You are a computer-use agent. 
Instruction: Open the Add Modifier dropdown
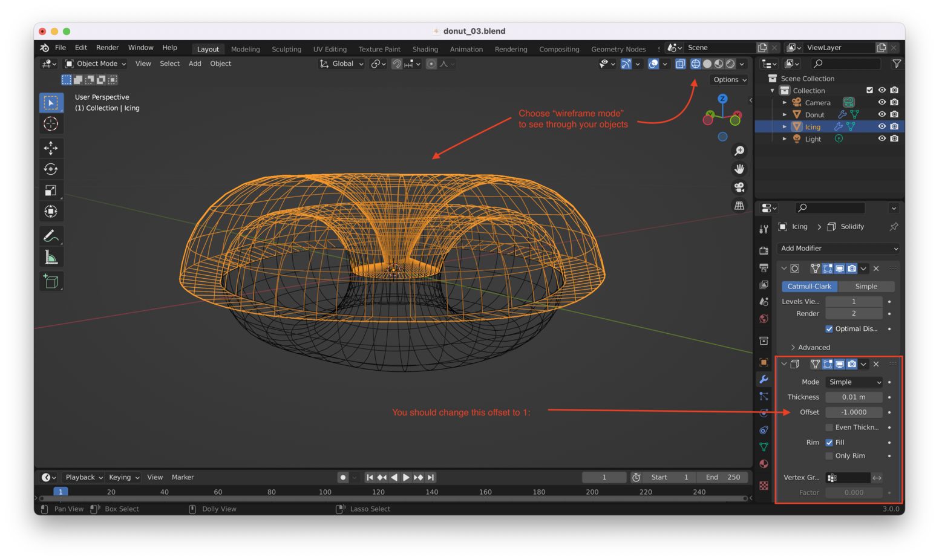click(838, 249)
